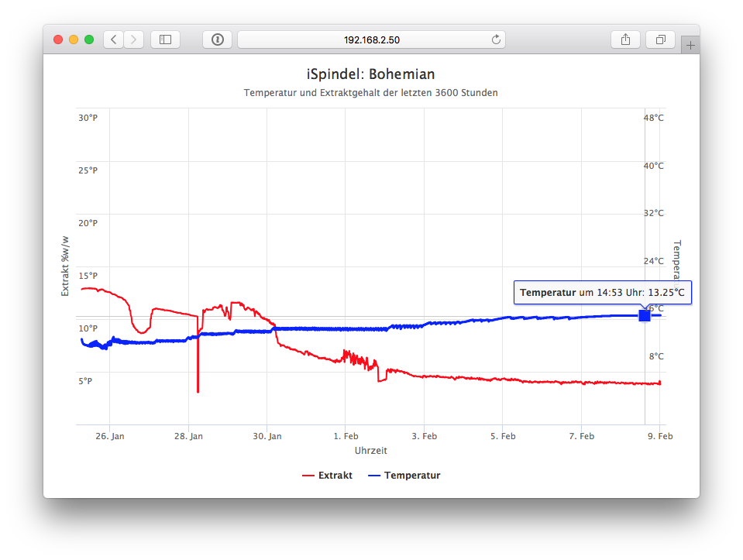Reload the page using the refresh icon
743x560 pixels.
click(x=496, y=40)
